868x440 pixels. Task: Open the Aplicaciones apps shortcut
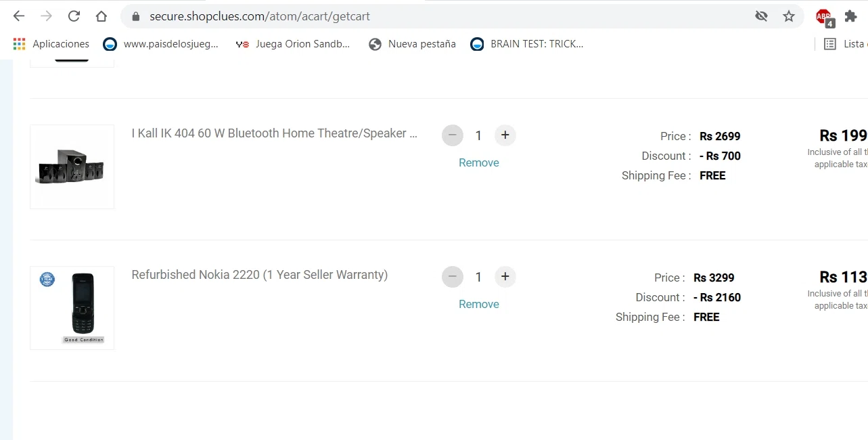(x=51, y=44)
